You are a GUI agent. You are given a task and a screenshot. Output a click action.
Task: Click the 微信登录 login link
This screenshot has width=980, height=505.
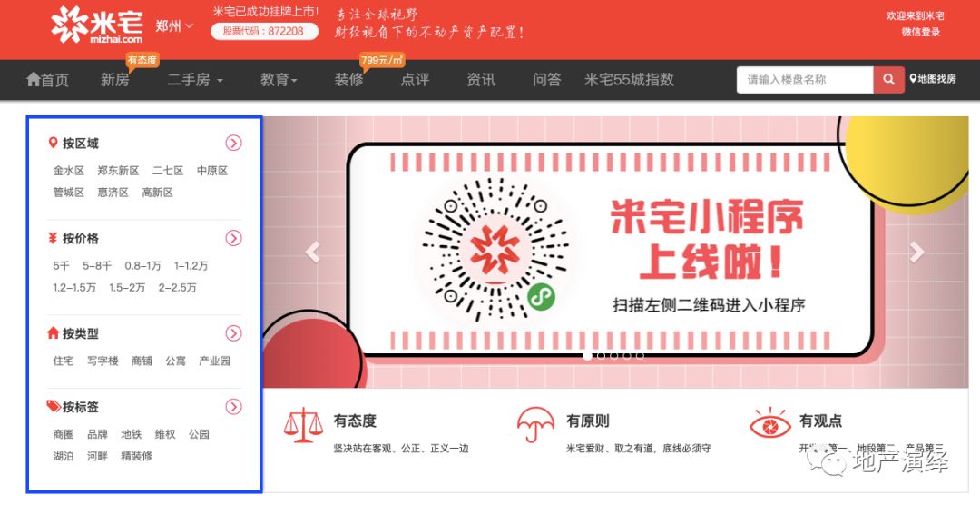point(921,32)
